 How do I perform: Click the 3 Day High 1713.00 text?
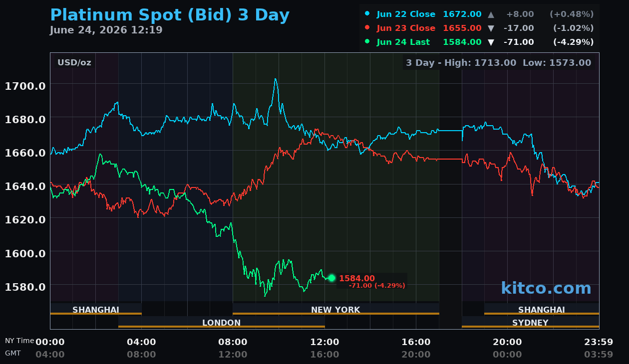[x=461, y=62]
